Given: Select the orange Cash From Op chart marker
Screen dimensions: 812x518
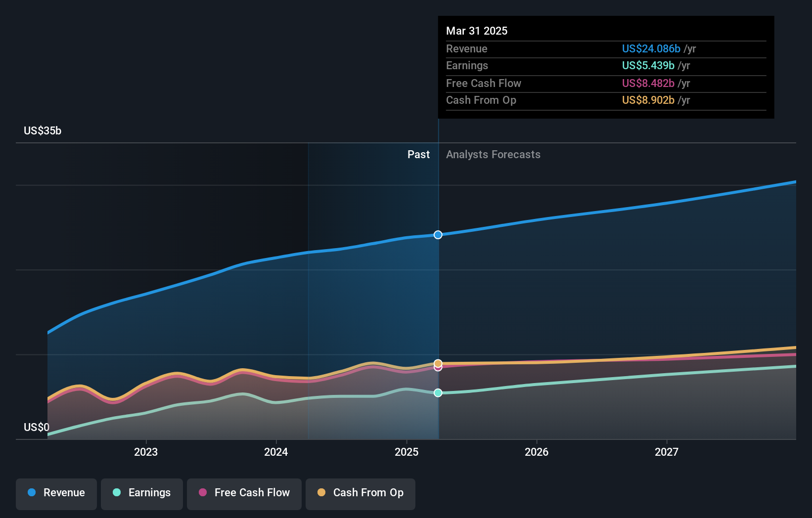Looking at the screenshot, I should pyautogui.click(x=438, y=362).
